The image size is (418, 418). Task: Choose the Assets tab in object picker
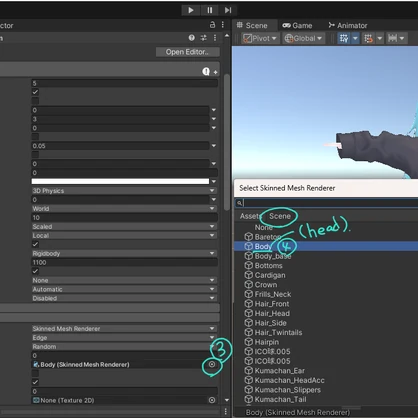click(250, 216)
